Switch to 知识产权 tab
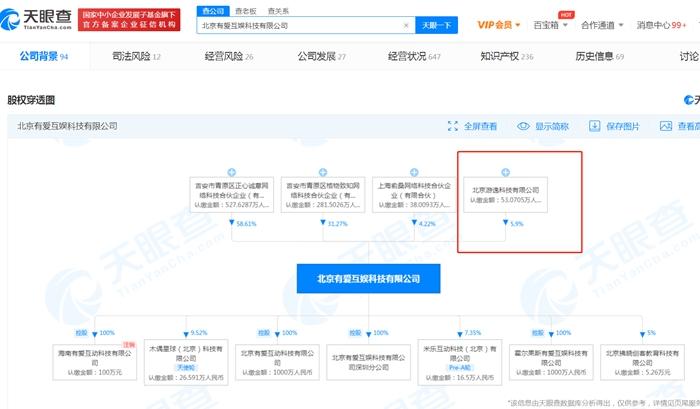 507,56
